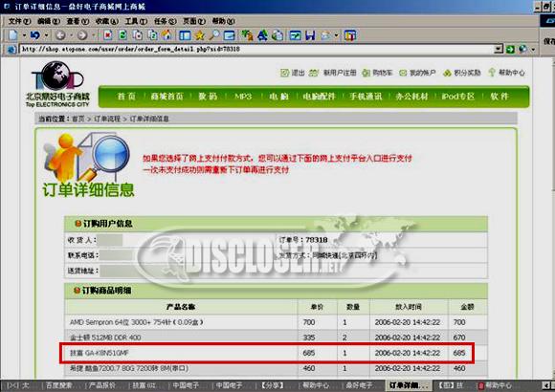Open the Back button history dropdown arrow
The image size is (555, 392).
click(x=71, y=35)
